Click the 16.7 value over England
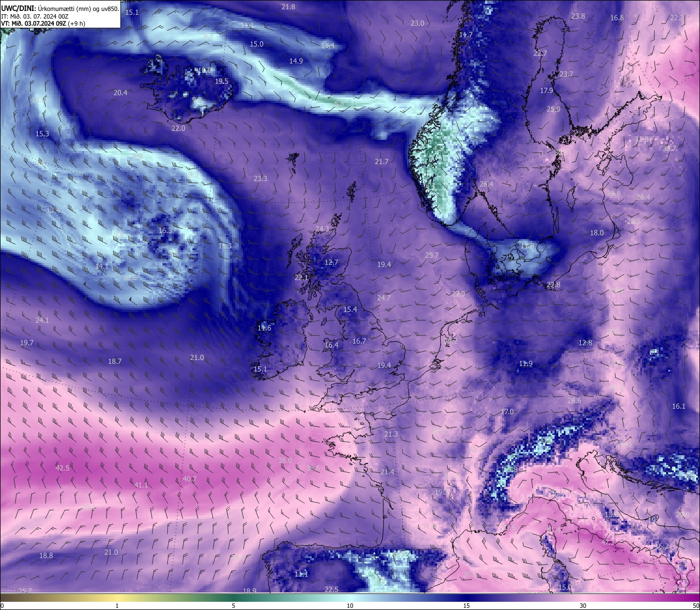Viewport: 700px width, 610px height. 359,341
